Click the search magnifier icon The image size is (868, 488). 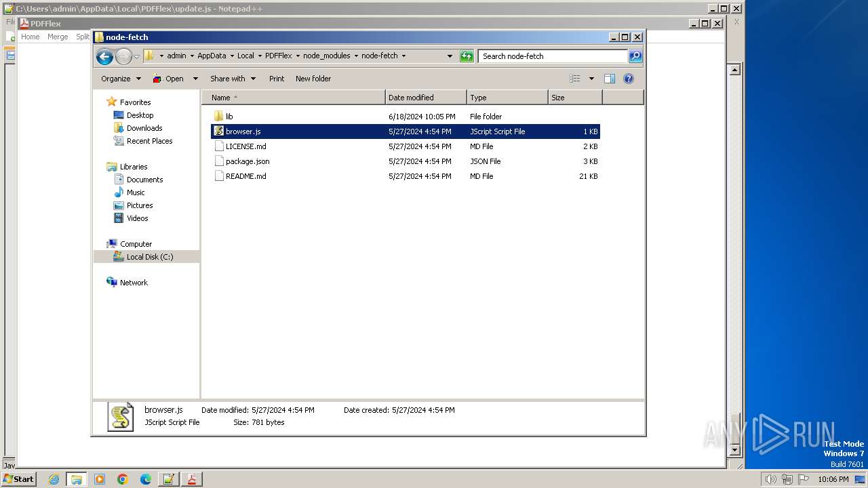click(x=635, y=56)
